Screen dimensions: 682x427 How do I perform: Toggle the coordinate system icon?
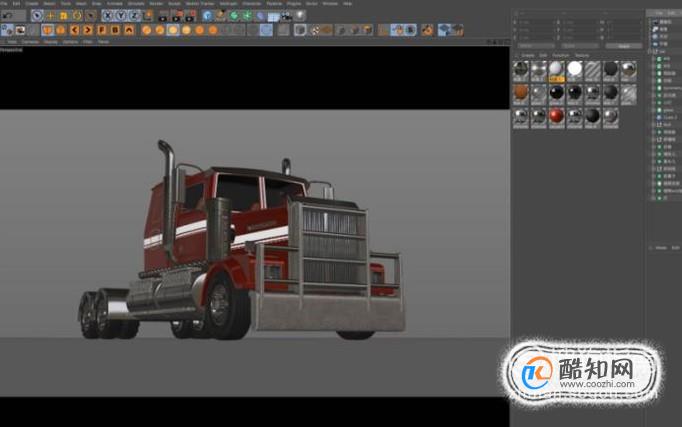148,16
